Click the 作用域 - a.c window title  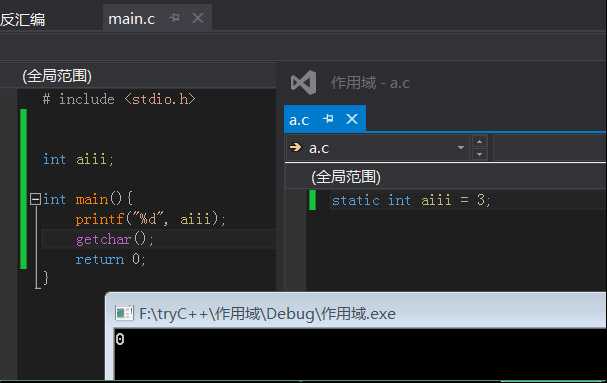pos(370,83)
